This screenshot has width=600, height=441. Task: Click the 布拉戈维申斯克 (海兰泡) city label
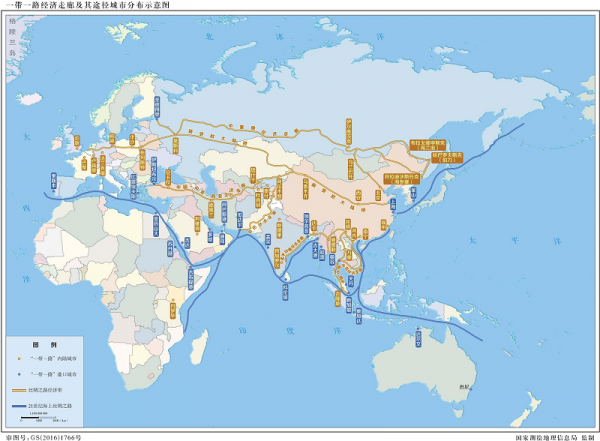point(430,146)
